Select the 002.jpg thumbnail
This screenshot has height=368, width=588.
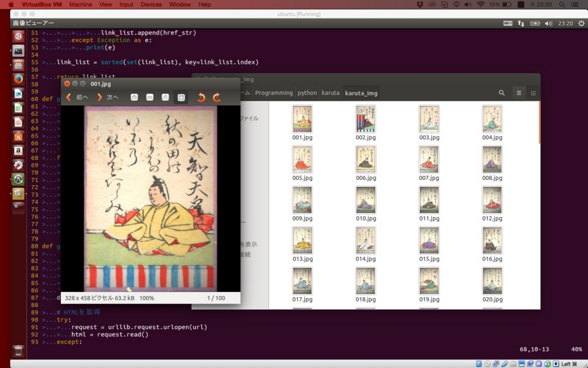pyautogui.click(x=366, y=119)
